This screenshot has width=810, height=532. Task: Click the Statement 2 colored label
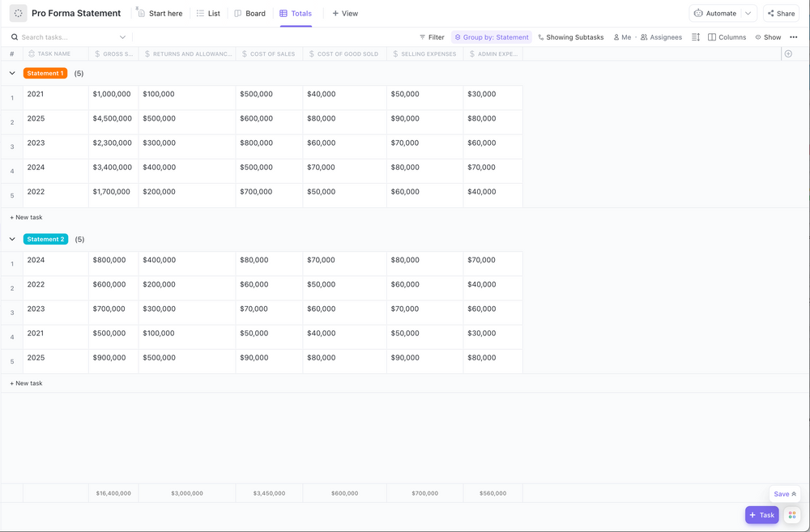coord(45,239)
